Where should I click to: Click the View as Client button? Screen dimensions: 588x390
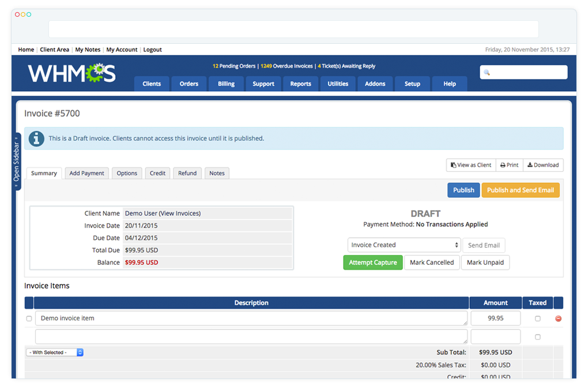pos(471,165)
